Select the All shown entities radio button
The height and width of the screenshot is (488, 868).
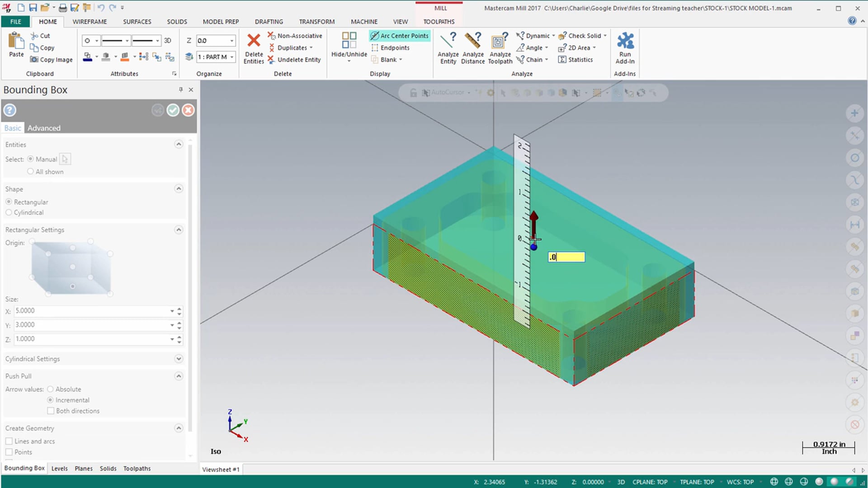[30, 172]
